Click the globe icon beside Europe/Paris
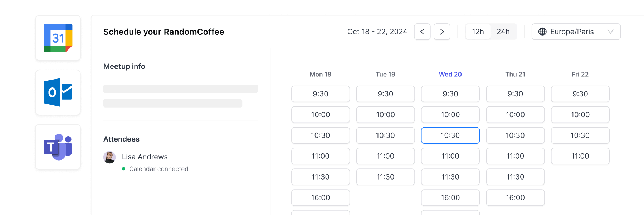This screenshot has height=215, width=644. [542, 32]
